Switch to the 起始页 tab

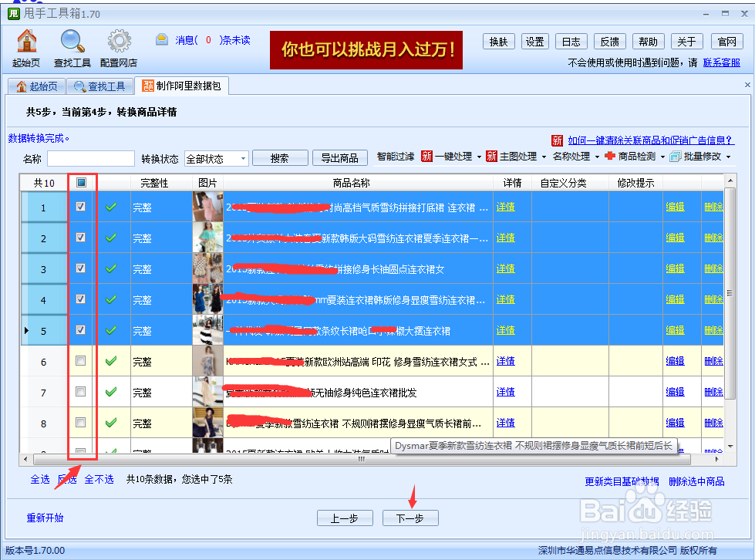(x=37, y=86)
